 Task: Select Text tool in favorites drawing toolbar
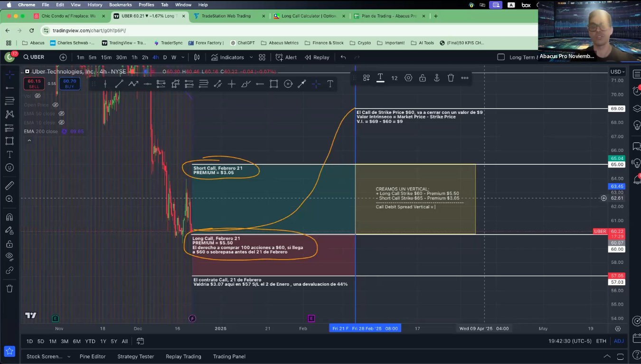pos(330,84)
